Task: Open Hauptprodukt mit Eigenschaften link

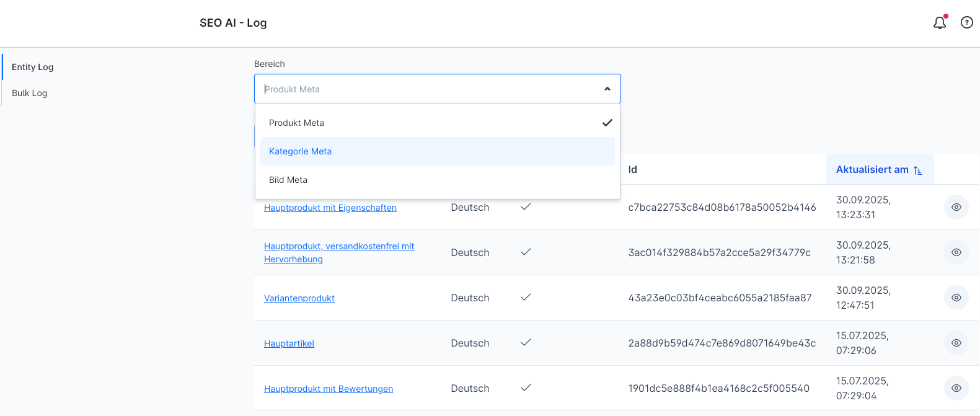Action: click(x=330, y=208)
